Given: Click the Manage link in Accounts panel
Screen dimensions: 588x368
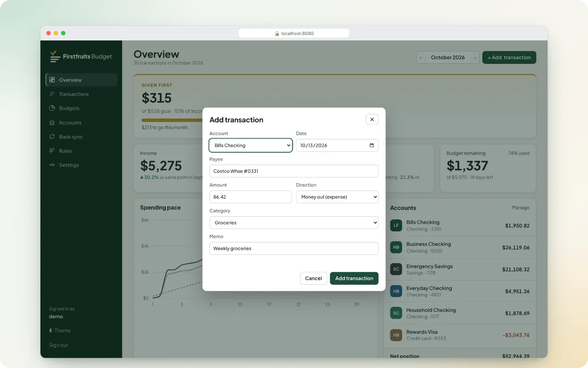Looking at the screenshot, I should [520, 208].
